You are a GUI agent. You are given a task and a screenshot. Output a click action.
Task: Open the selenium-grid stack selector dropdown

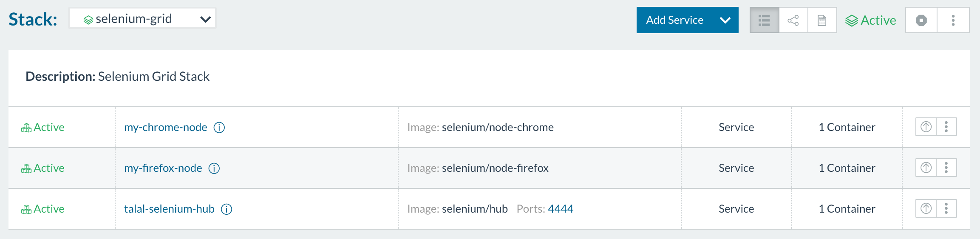tap(142, 19)
